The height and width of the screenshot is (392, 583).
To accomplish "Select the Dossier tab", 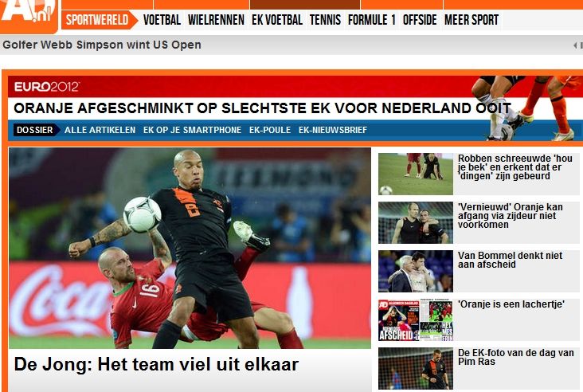I will [x=35, y=130].
